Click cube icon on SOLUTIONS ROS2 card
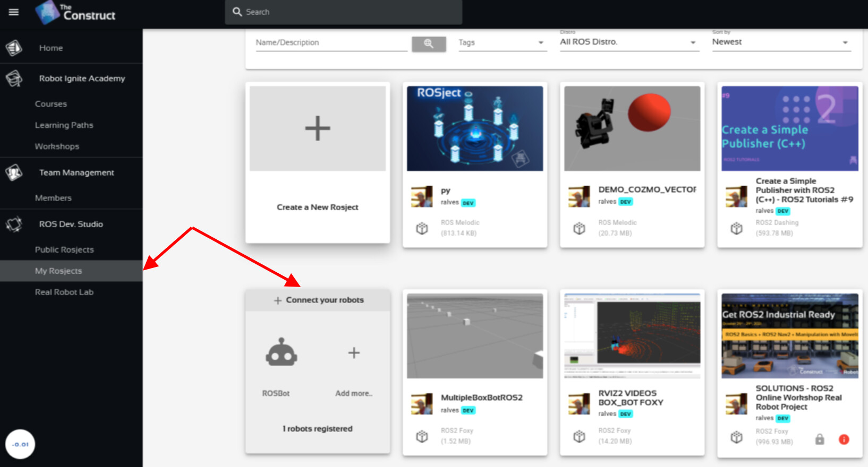This screenshot has width=868, height=467. tap(736, 437)
